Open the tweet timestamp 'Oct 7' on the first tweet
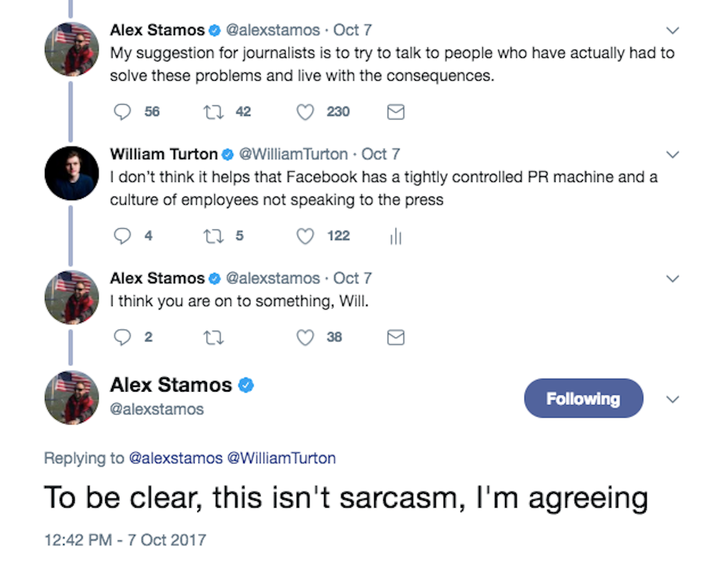Viewport: 728px width, 565px height. [352, 30]
